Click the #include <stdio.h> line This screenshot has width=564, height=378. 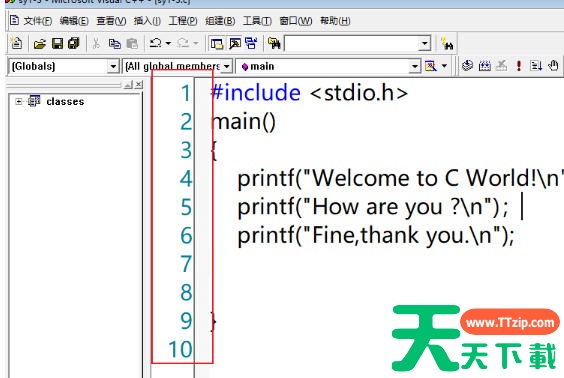[309, 93]
